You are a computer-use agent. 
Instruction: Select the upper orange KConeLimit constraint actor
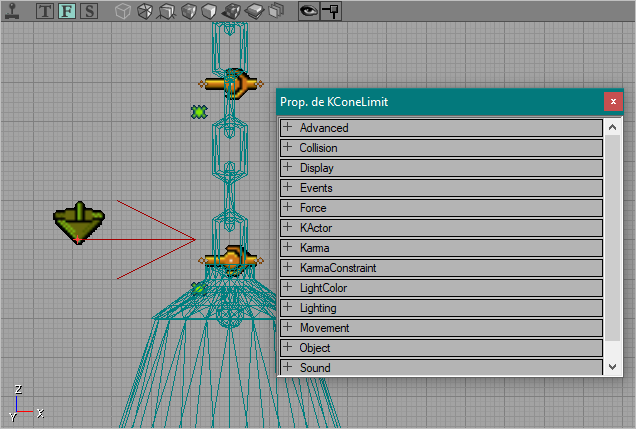[230, 84]
